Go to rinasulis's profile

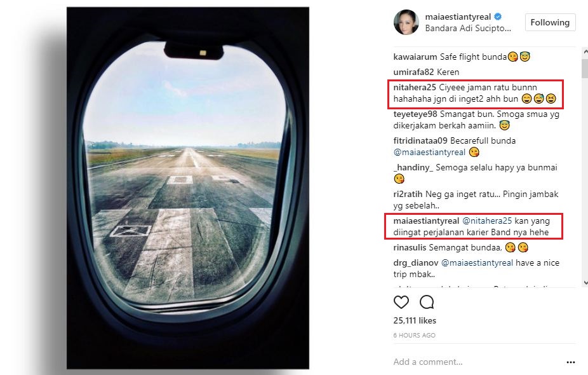(x=410, y=247)
